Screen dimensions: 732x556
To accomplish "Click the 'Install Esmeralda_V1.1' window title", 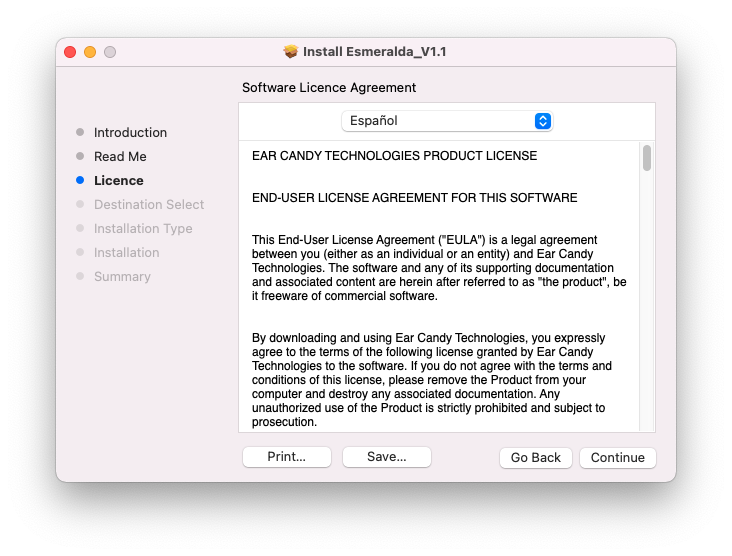I will [x=374, y=51].
